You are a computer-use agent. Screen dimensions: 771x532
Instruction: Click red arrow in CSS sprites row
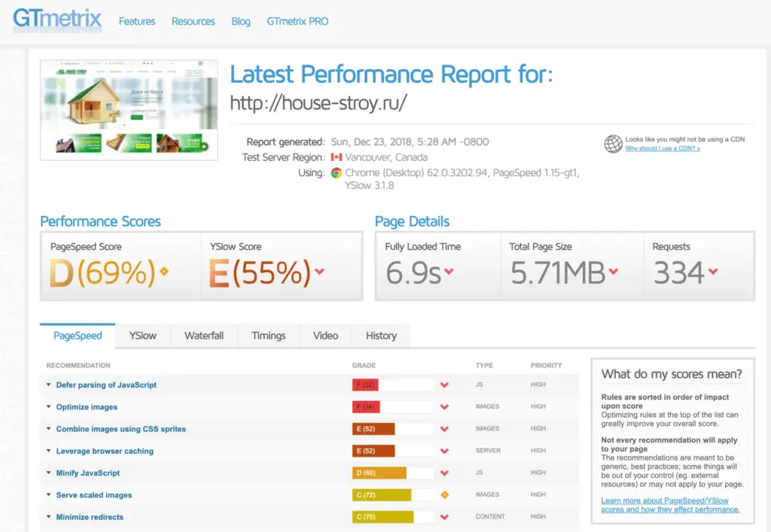click(x=444, y=429)
